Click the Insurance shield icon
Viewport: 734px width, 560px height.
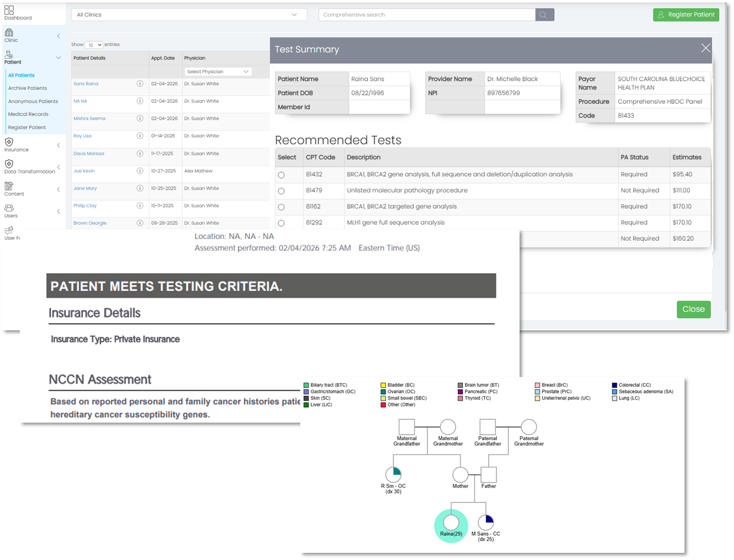click(9, 142)
